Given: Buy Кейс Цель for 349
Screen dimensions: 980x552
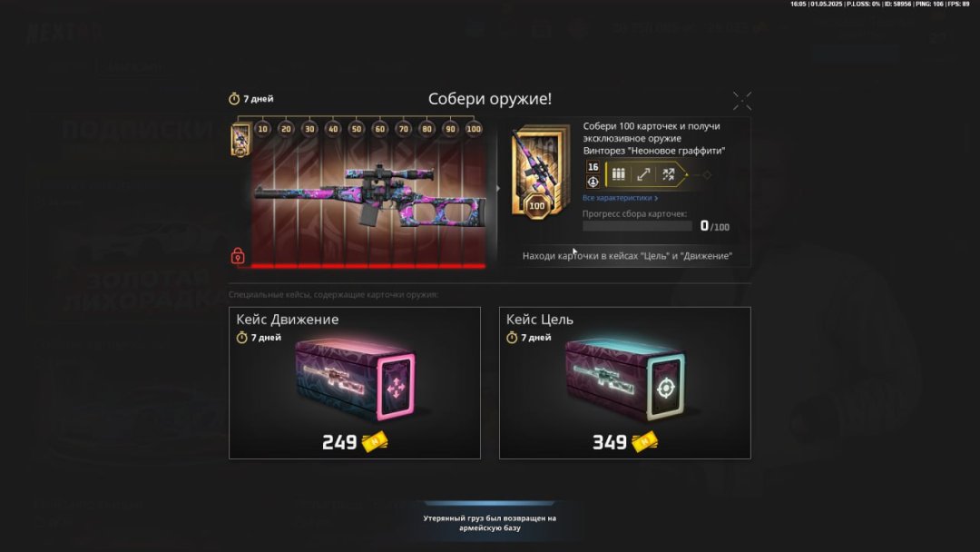Looking at the screenshot, I should tap(624, 382).
